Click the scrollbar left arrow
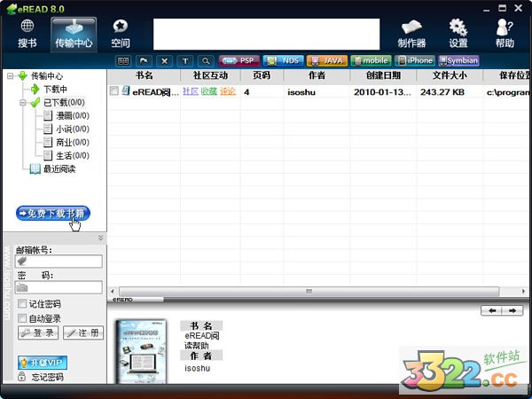The image size is (532, 399). 113,292
